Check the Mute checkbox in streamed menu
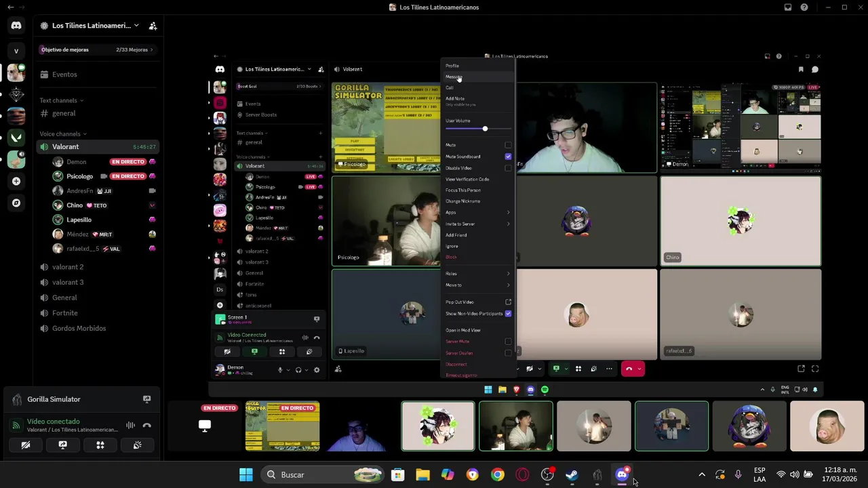 508,145
